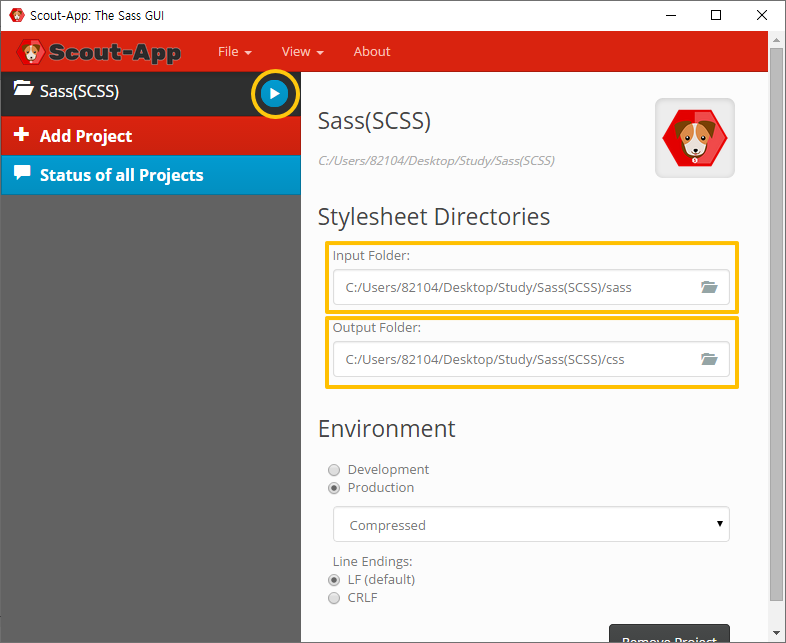Open the View menu
This screenshot has width=786, height=643.
(x=302, y=52)
